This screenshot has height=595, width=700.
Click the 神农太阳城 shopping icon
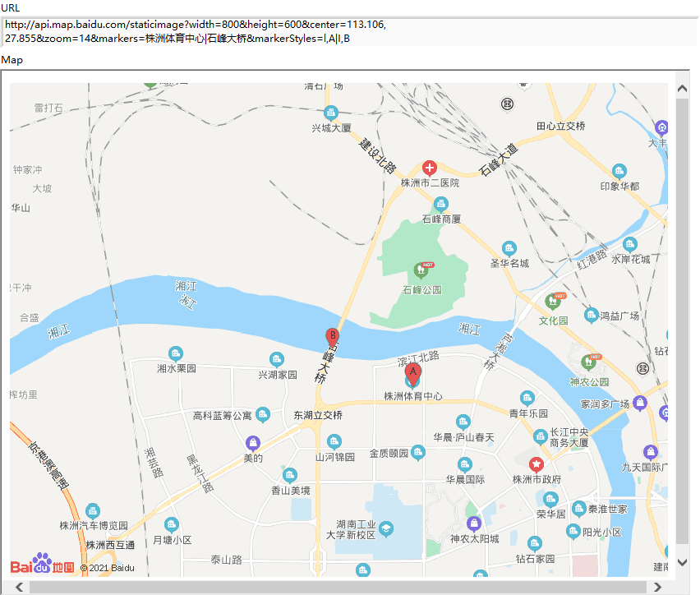(474, 524)
